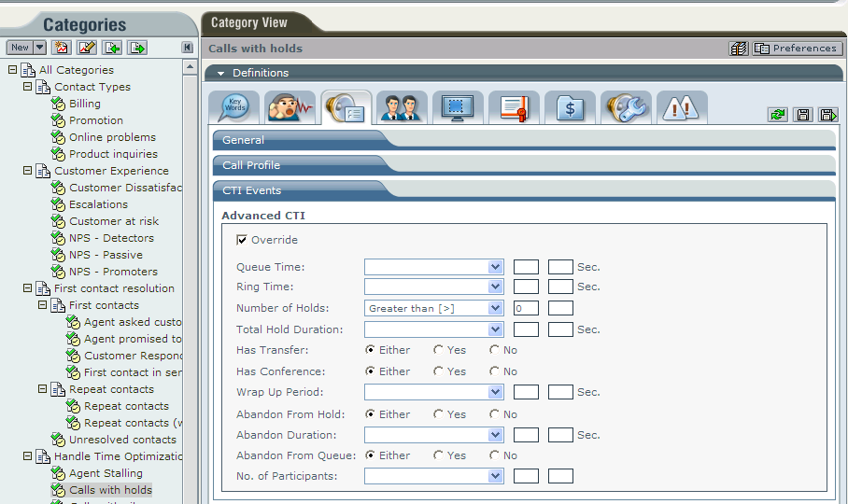Click the edit category pencil icon
848x504 pixels.
tap(87, 48)
